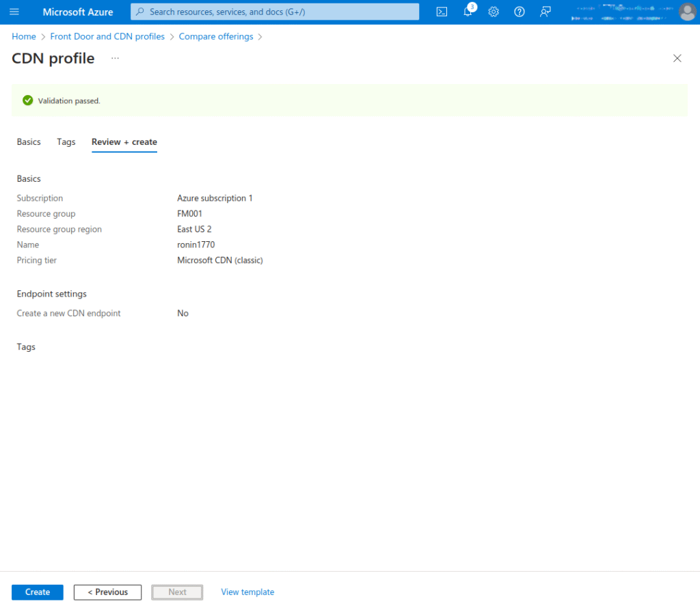Click the 'FM001' resource group value
700x606 pixels.
pos(189,214)
